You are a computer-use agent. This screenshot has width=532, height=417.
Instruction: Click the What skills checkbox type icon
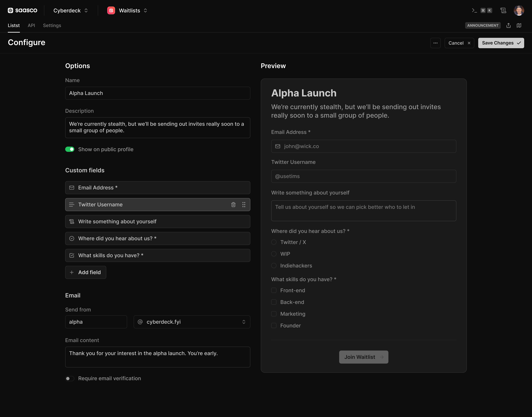point(72,255)
